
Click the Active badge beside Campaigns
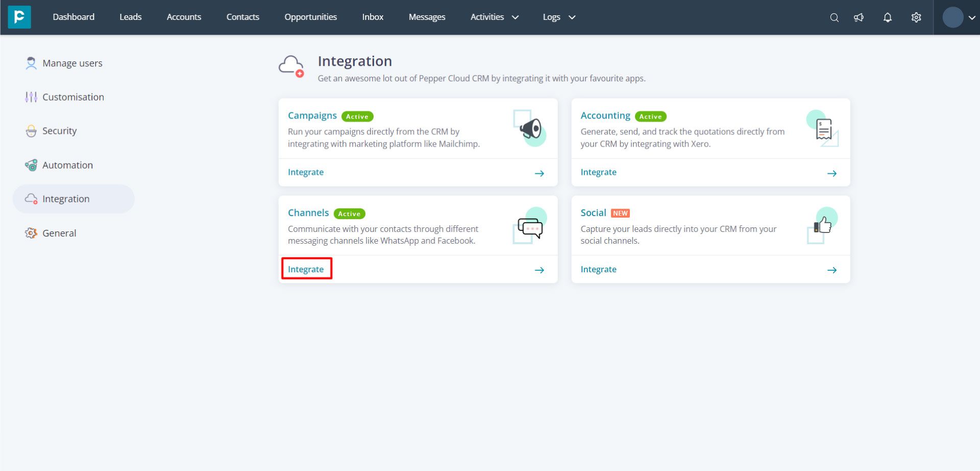click(357, 116)
